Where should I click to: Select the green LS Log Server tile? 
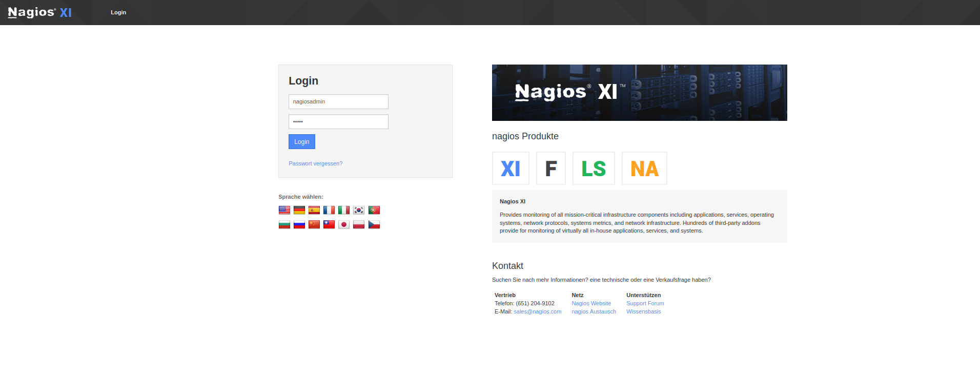594,169
